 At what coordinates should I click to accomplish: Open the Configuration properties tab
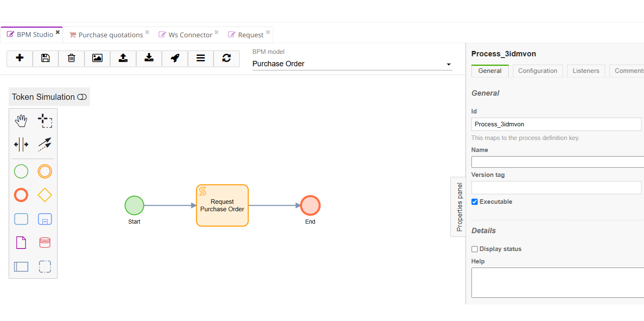pos(538,71)
